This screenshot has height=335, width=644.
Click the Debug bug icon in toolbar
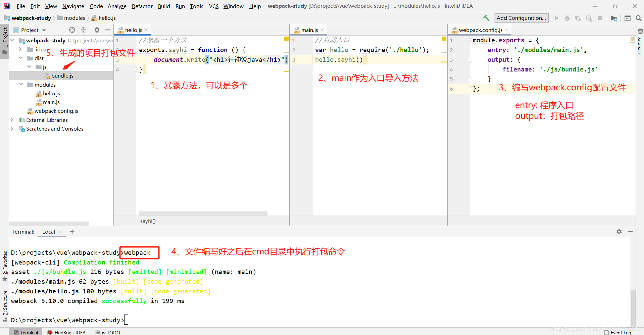[567, 18]
